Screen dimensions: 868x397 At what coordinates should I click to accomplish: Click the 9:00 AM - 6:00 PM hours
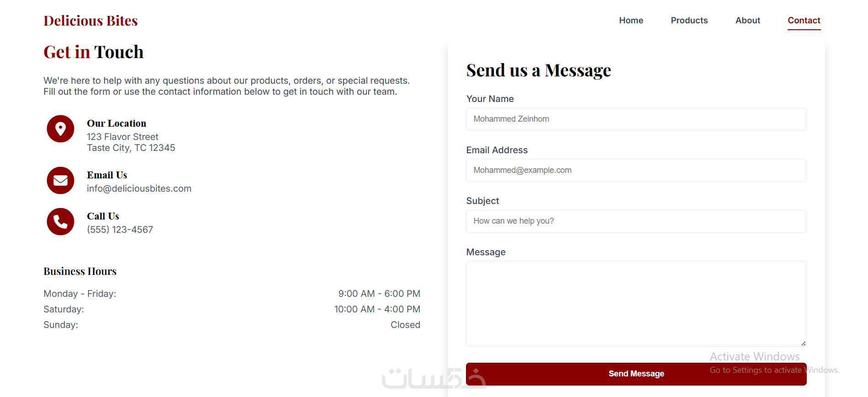[x=379, y=294]
